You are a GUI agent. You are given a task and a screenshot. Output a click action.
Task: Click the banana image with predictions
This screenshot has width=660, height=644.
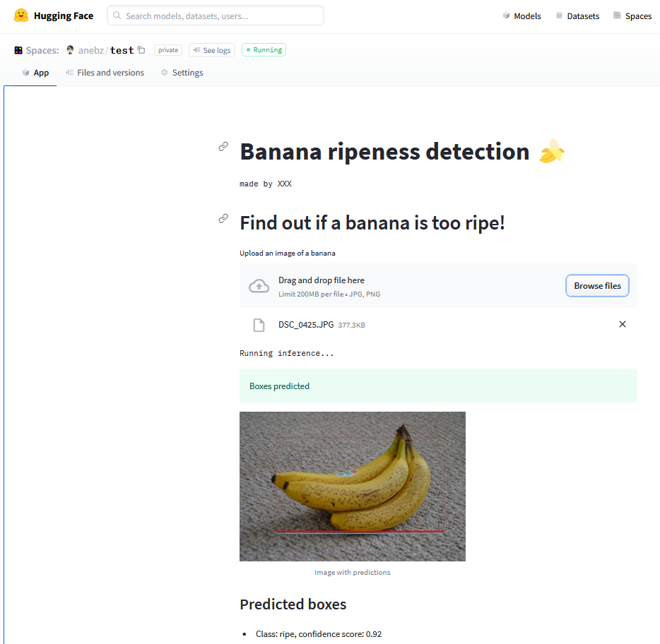point(353,487)
